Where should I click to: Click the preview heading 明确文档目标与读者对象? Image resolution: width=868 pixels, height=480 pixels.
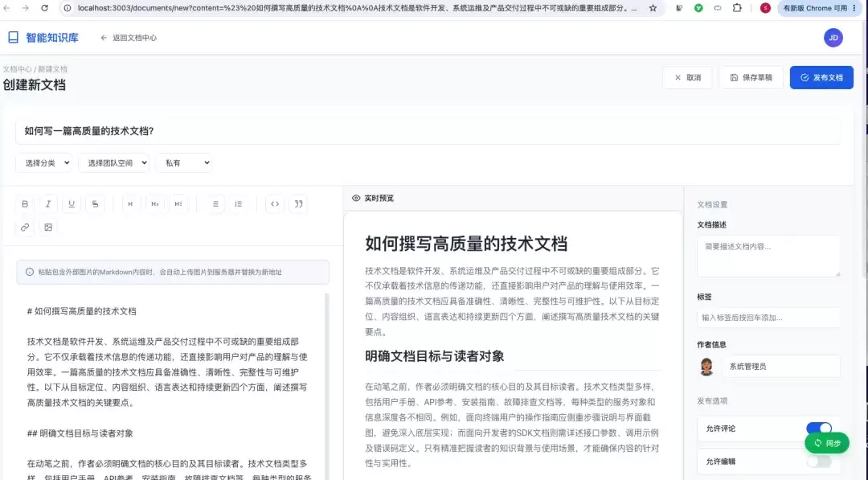click(435, 356)
